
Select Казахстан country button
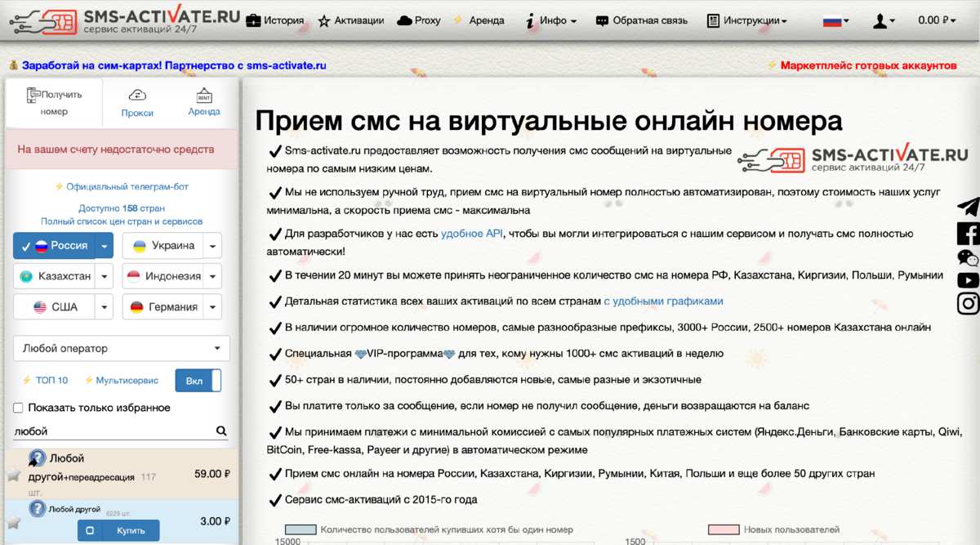54,276
